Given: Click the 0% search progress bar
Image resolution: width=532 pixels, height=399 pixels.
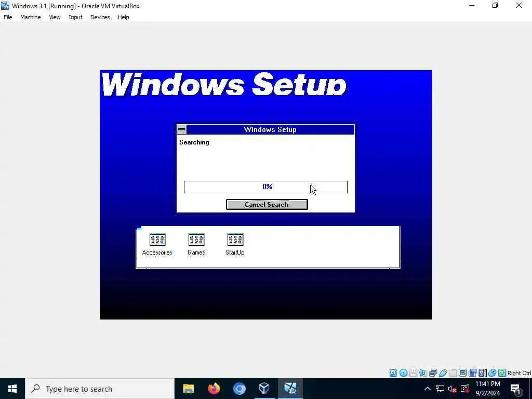Looking at the screenshot, I should tap(265, 187).
